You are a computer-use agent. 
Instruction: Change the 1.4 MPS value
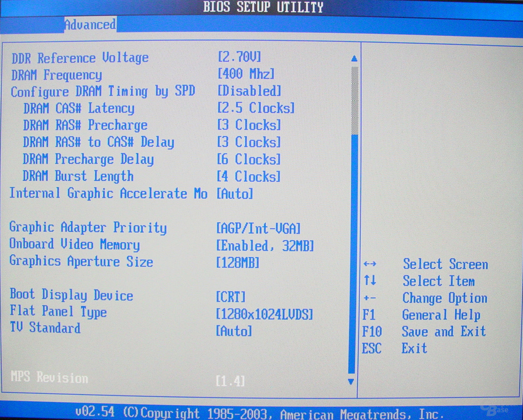click(230, 381)
